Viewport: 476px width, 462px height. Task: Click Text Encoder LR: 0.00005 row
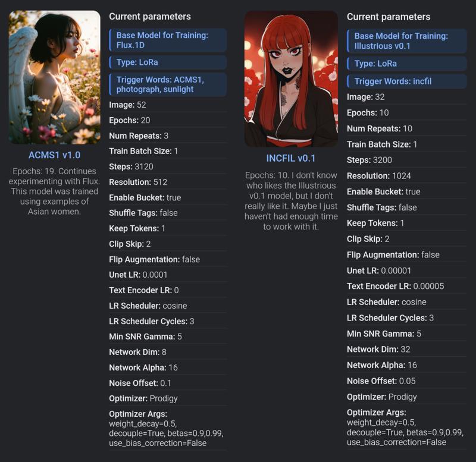[x=406, y=286]
